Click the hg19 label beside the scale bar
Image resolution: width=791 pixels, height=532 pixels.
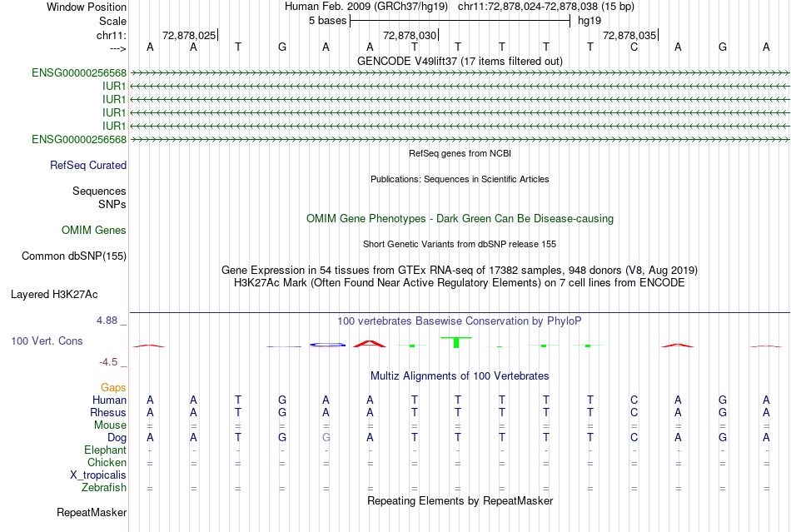click(590, 21)
